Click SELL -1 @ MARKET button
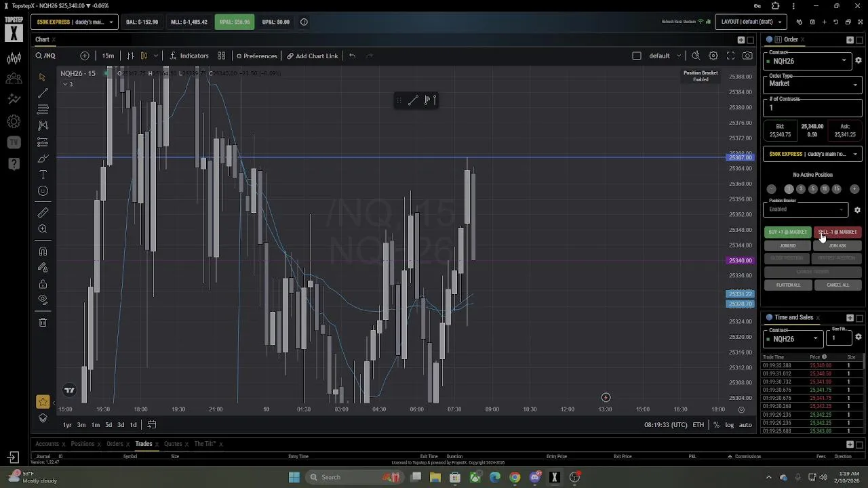The height and width of the screenshot is (488, 868). point(837,232)
